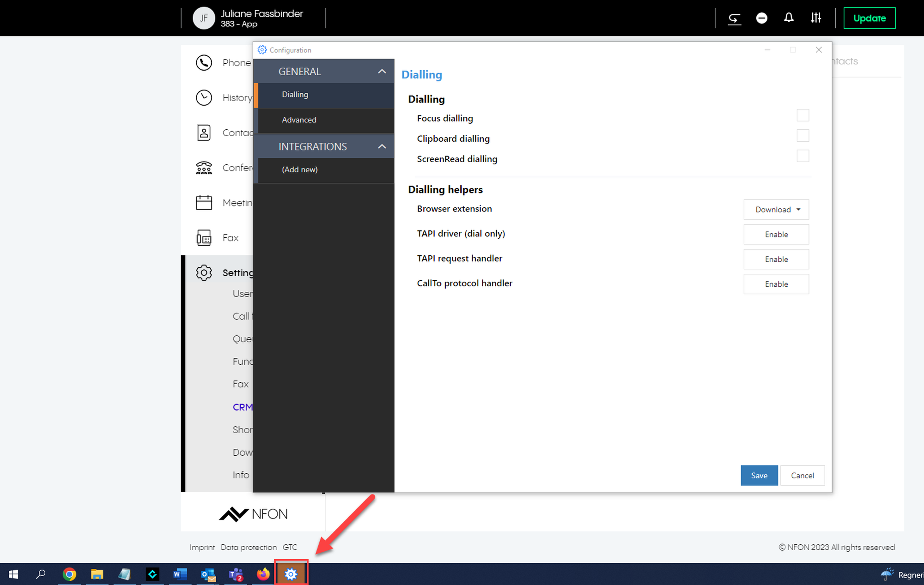Open the notifications bell icon
This screenshot has width=924, height=585.
[x=789, y=18]
